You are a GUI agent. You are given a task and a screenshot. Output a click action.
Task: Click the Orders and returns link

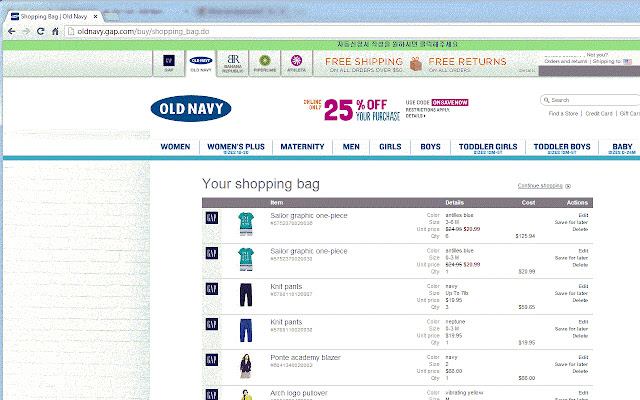tap(565, 61)
